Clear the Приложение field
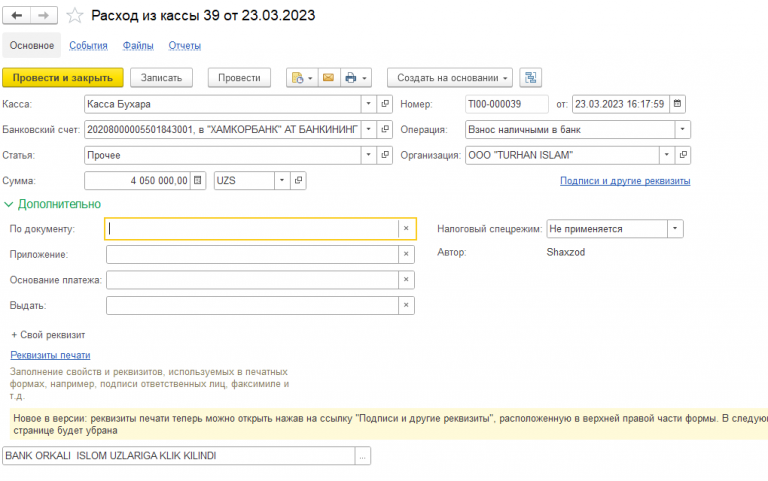This screenshot has height=481, width=768. point(406,254)
